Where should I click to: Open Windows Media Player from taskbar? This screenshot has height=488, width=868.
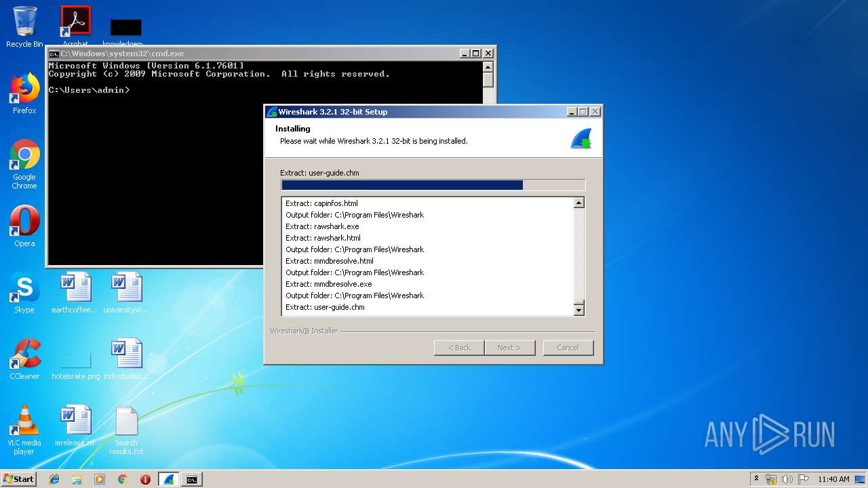[x=100, y=479]
